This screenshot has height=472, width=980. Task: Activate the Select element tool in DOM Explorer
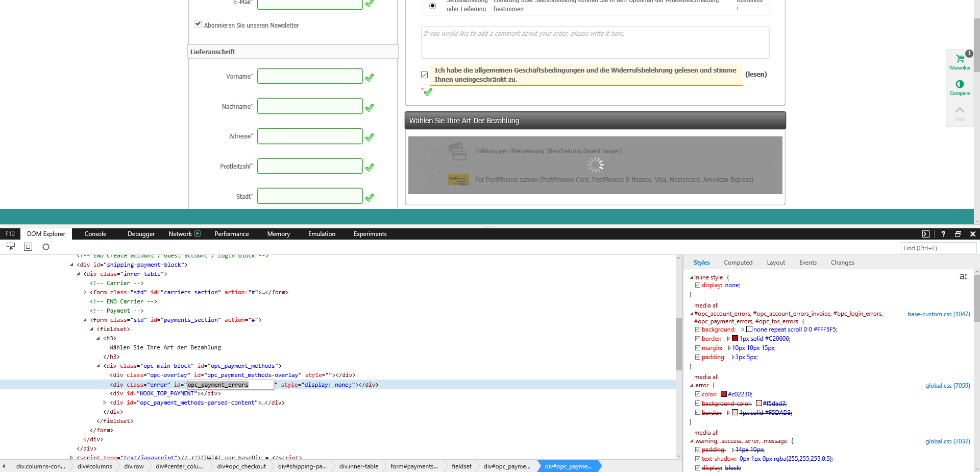10,247
